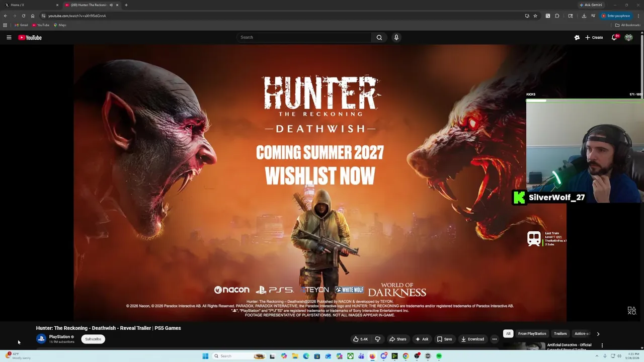Open Gmail bookmark
The image size is (644, 362).
pyautogui.click(x=21, y=25)
